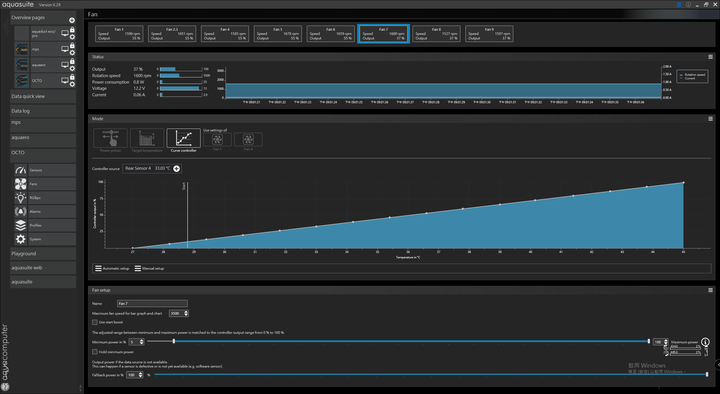720x394 pixels.
Task: Open the Playground section
Action: 43,253
